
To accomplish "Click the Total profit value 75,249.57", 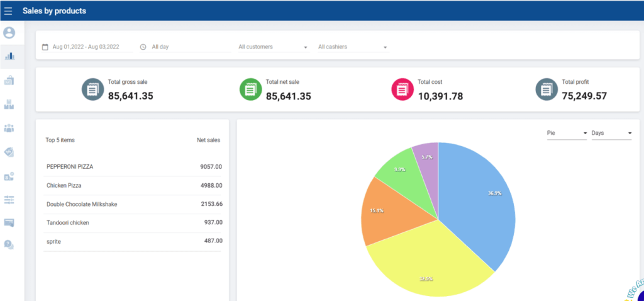I will (x=584, y=96).
